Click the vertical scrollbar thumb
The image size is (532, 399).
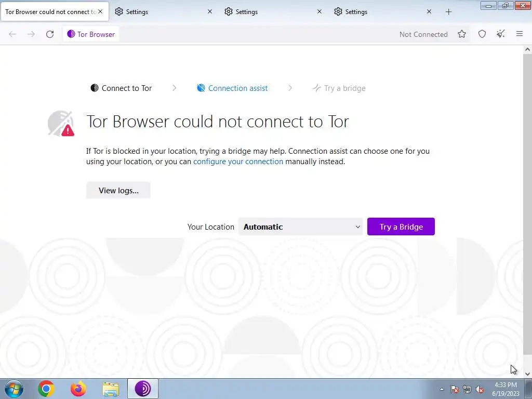(x=527, y=204)
